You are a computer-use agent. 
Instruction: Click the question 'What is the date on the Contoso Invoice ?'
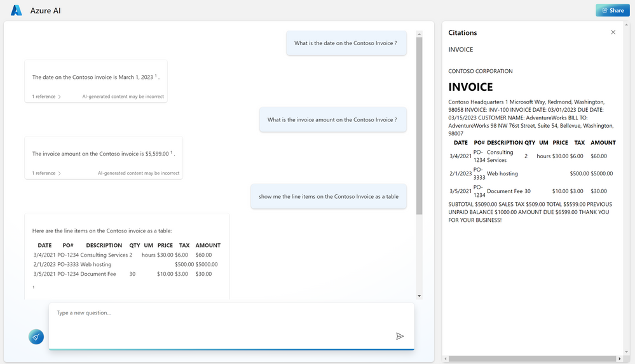coord(346,43)
